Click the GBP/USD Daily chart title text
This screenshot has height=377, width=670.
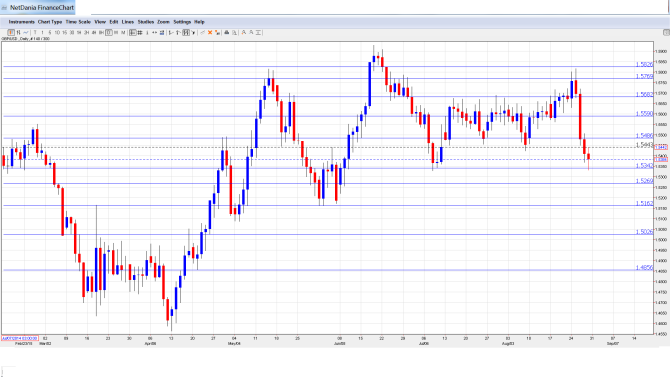tap(25, 39)
